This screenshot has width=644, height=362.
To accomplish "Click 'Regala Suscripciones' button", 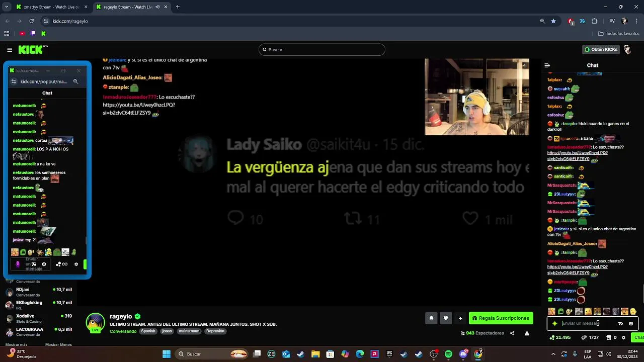I will (501, 318).
